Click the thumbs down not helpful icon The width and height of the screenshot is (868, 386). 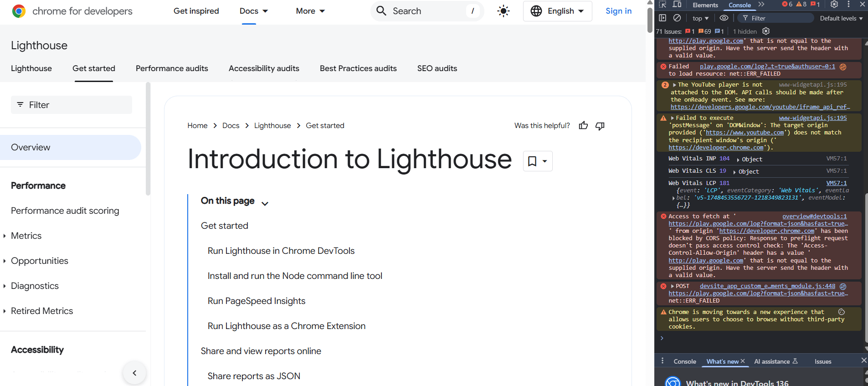pos(600,126)
